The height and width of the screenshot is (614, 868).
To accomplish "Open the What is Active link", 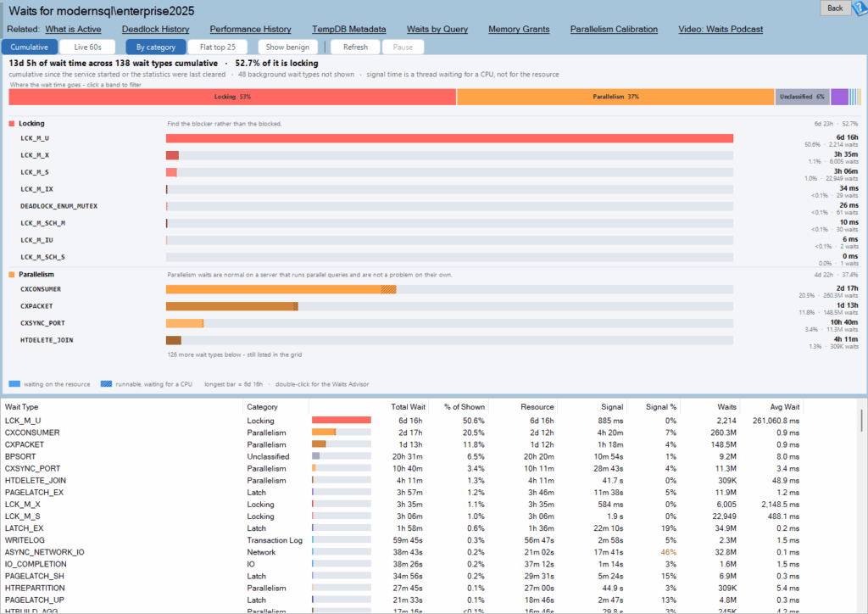I will [x=73, y=30].
